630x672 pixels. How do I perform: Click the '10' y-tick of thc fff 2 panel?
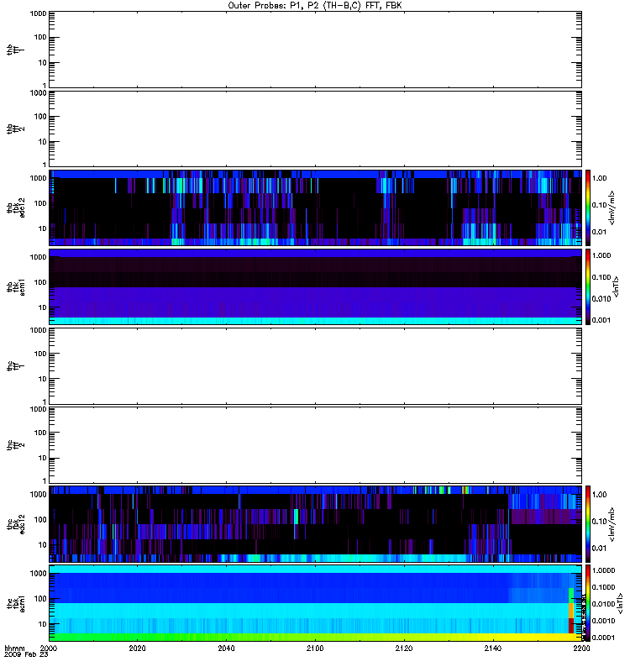point(43,458)
